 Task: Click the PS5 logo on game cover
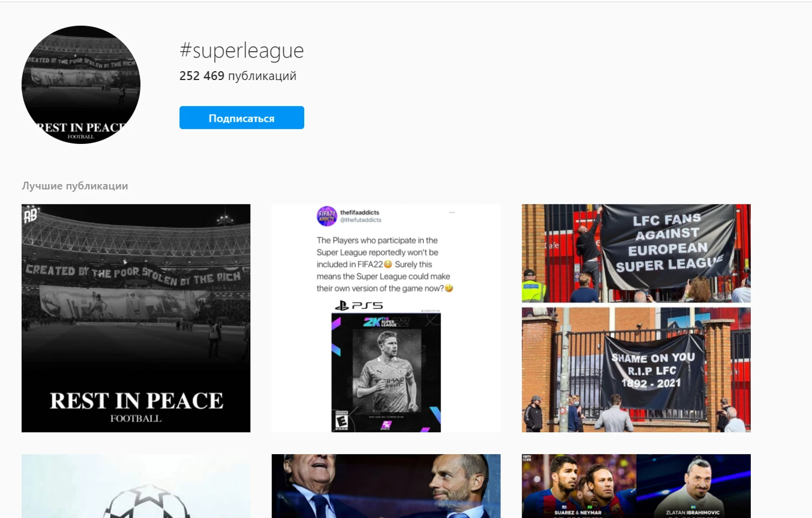point(359,305)
